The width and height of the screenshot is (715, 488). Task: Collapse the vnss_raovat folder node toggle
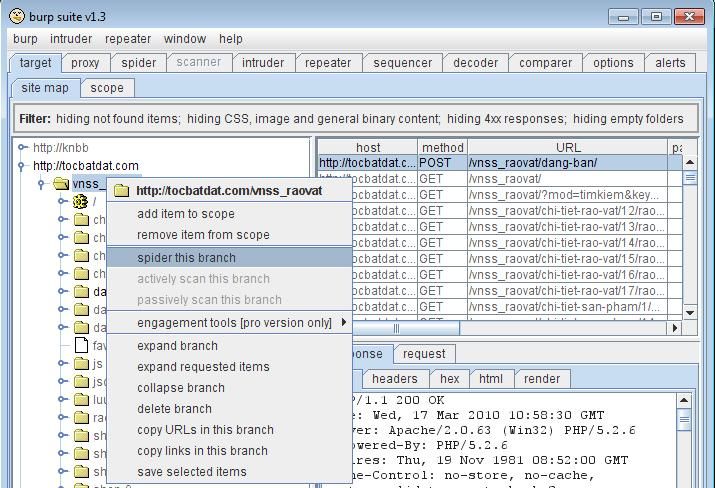coord(41,184)
